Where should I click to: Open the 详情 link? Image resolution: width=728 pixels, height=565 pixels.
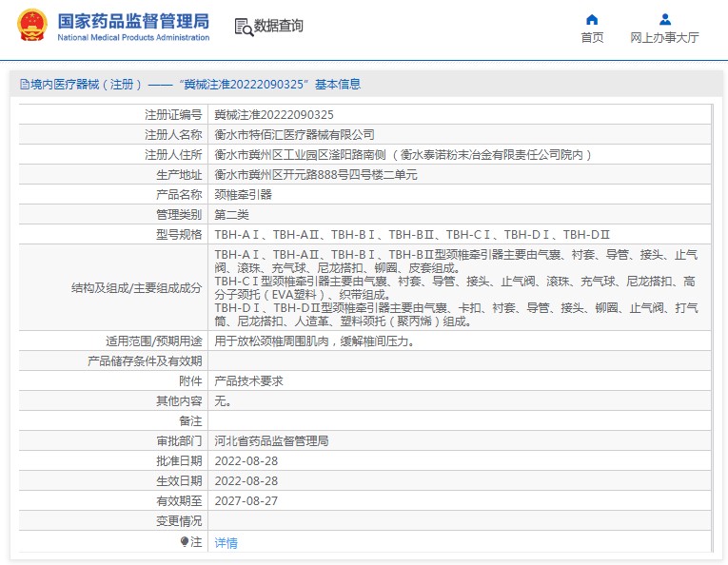point(226,542)
